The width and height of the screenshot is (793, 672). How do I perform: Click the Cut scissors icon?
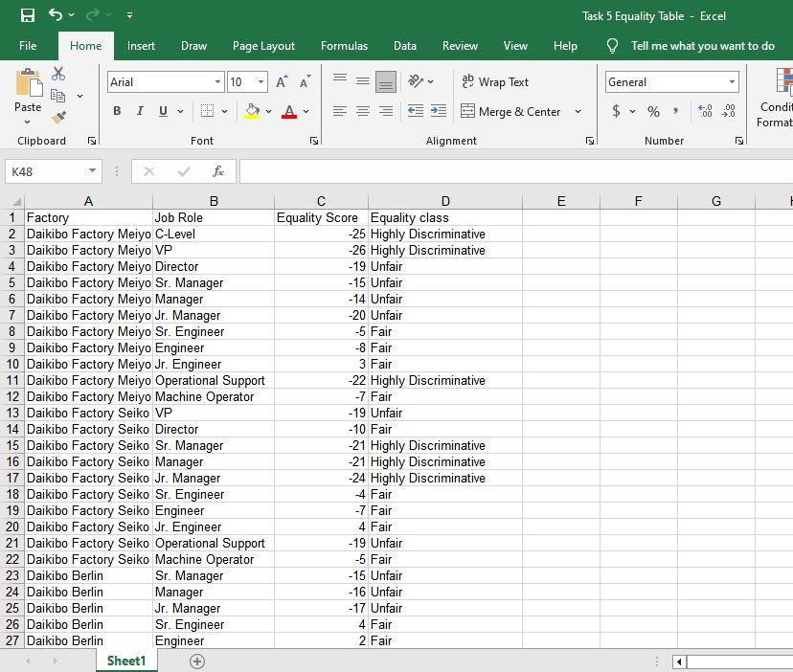click(58, 74)
